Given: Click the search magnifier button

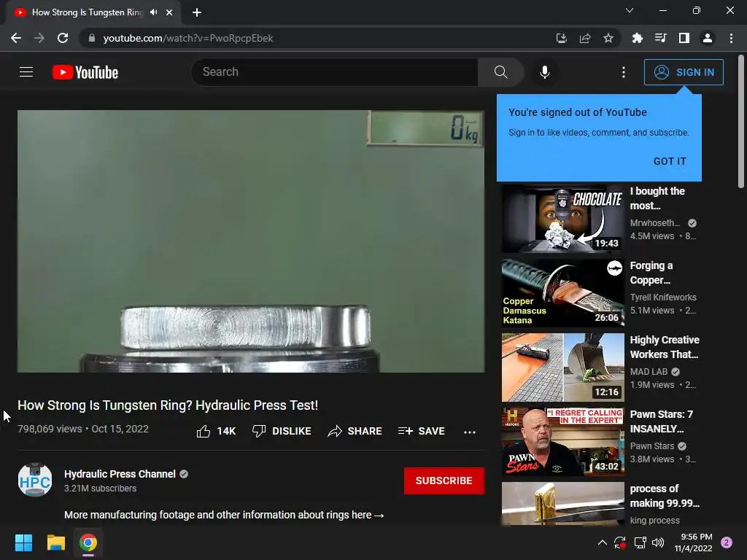Looking at the screenshot, I should [500, 72].
